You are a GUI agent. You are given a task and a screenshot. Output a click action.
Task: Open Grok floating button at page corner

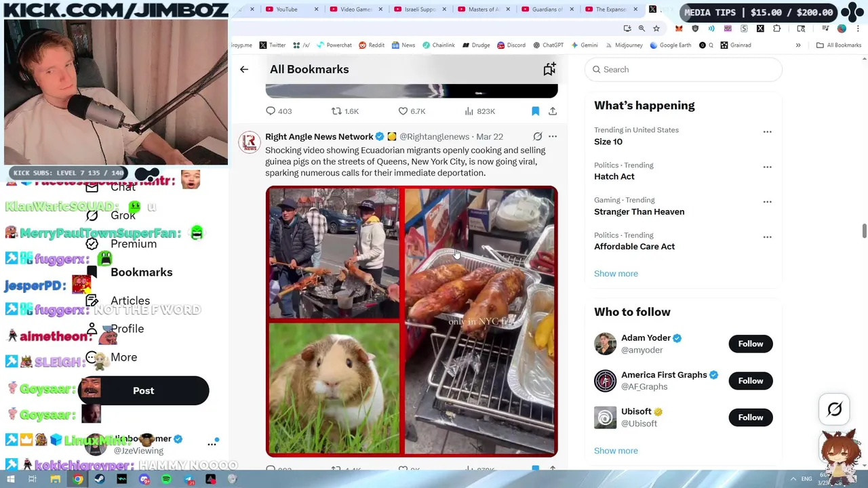[x=835, y=409]
